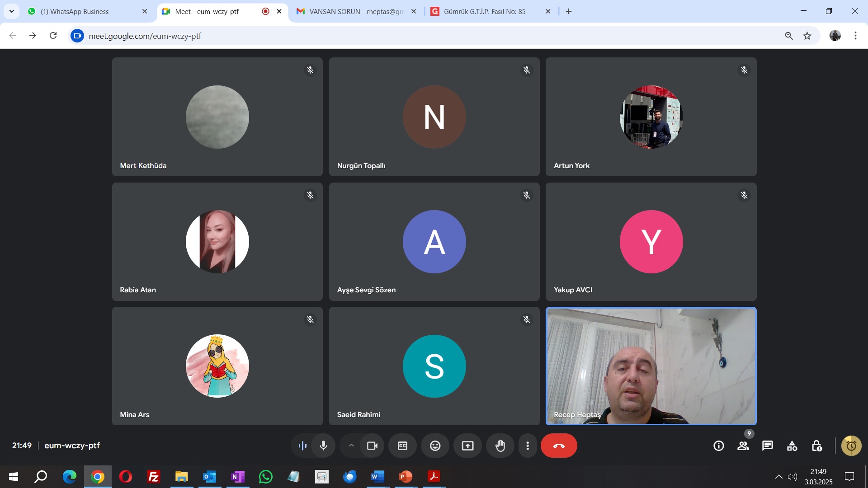Select Yakup AVCI's pink Y avatar
Viewport: 868px width, 488px height.
pos(651,242)
